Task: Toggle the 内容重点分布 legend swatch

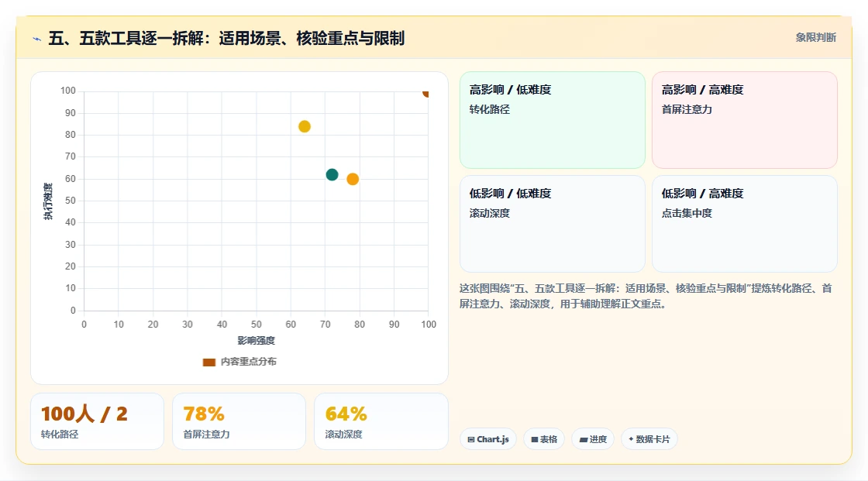Action: [208, 362]
